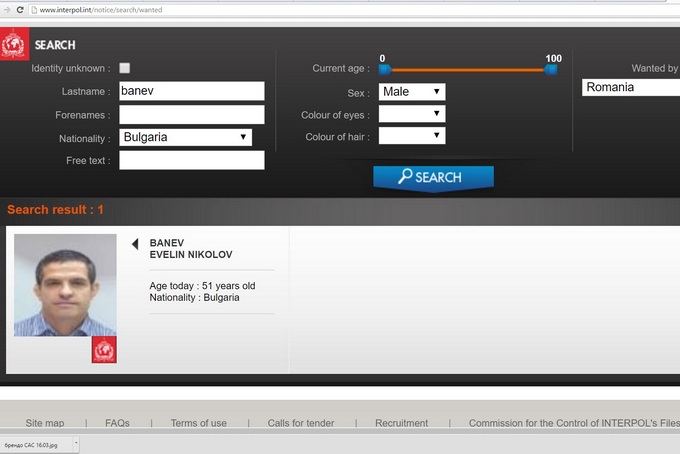Reload the page with the refresh icon
The width and height of the screenshot is (680, 454).
click(18, 9)
